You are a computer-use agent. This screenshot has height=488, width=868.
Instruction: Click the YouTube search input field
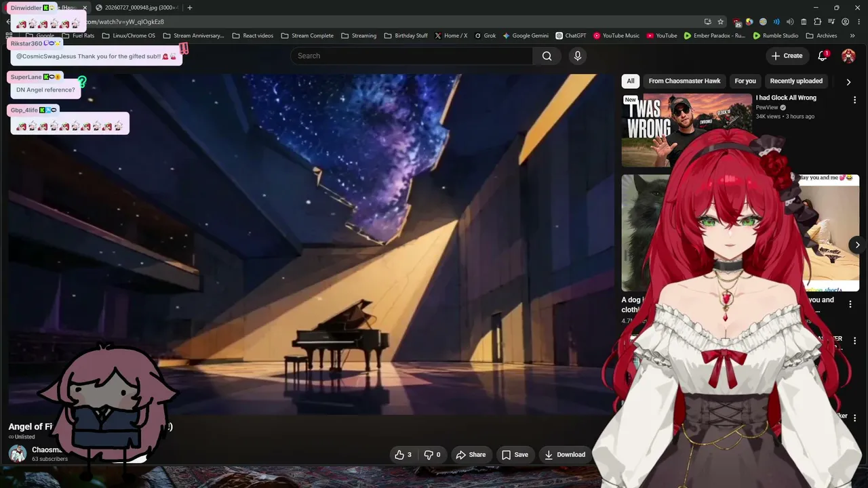point(412,56)
